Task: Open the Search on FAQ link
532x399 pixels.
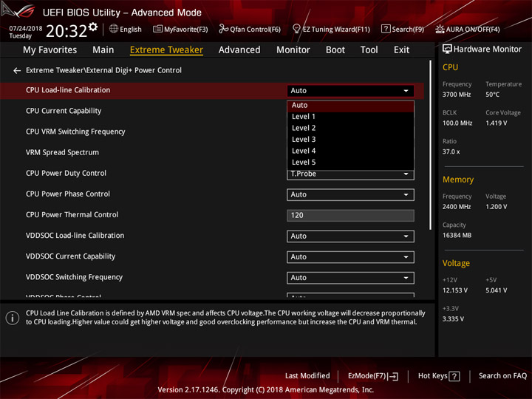Action: (x=502, y=376)
